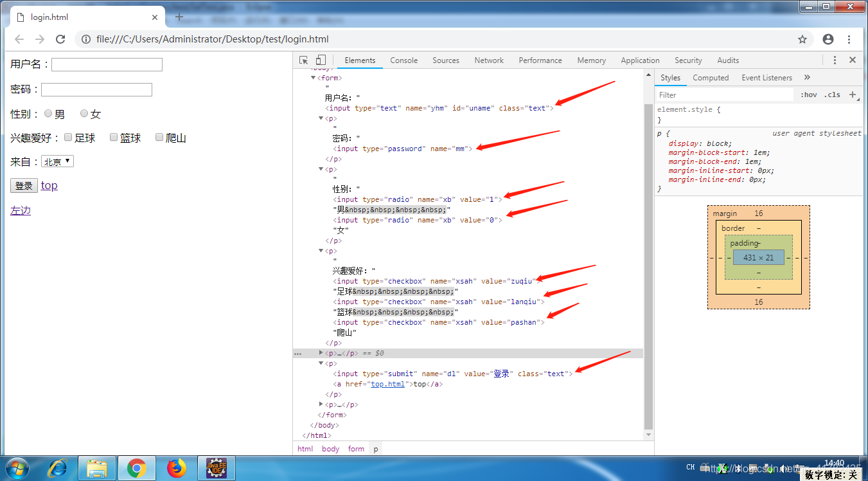
Task: Open the Java EE IDE taskbar icon
Action: coord(216,468)
